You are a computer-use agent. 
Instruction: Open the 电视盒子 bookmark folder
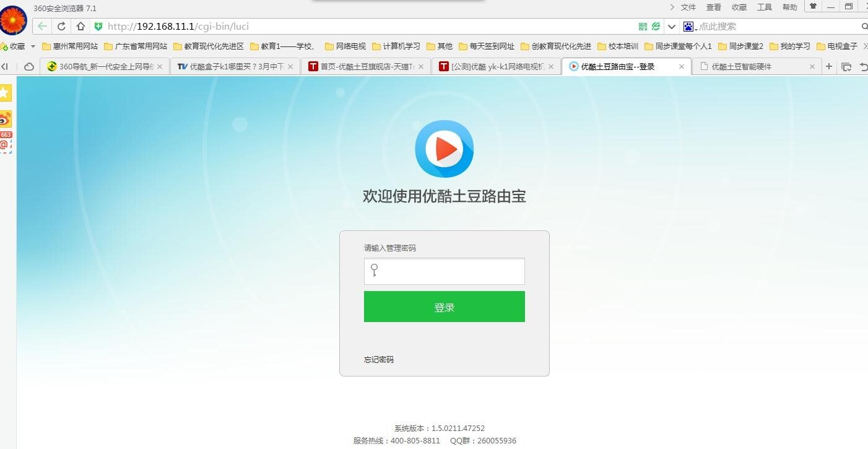pyautogui.click(x=837, y=46)
